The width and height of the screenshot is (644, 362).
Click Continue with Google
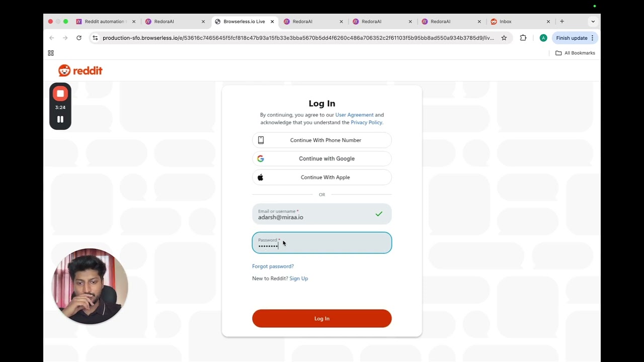(322, 158)
